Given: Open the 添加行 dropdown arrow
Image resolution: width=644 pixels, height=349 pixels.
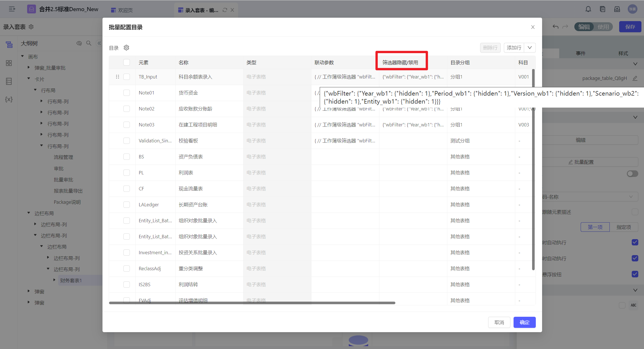Looking at the screenshot, I should pyautogui.click(x=530, y=48).
